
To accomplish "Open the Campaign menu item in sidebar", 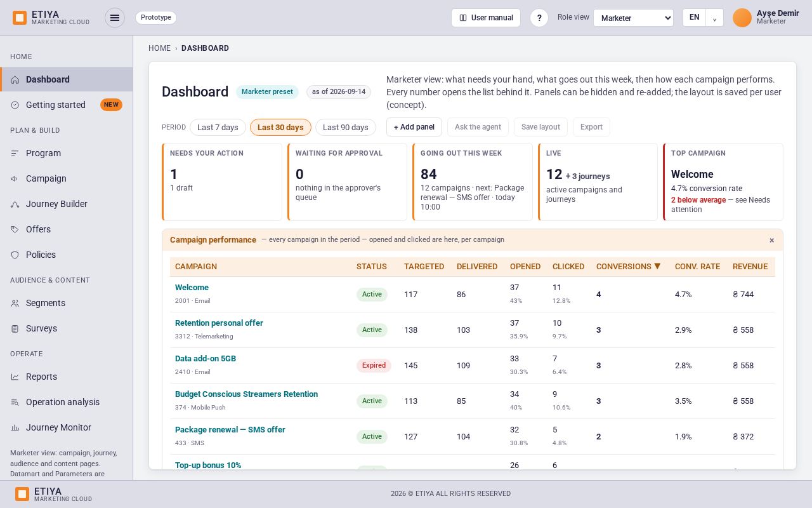I will coord(67,178).
